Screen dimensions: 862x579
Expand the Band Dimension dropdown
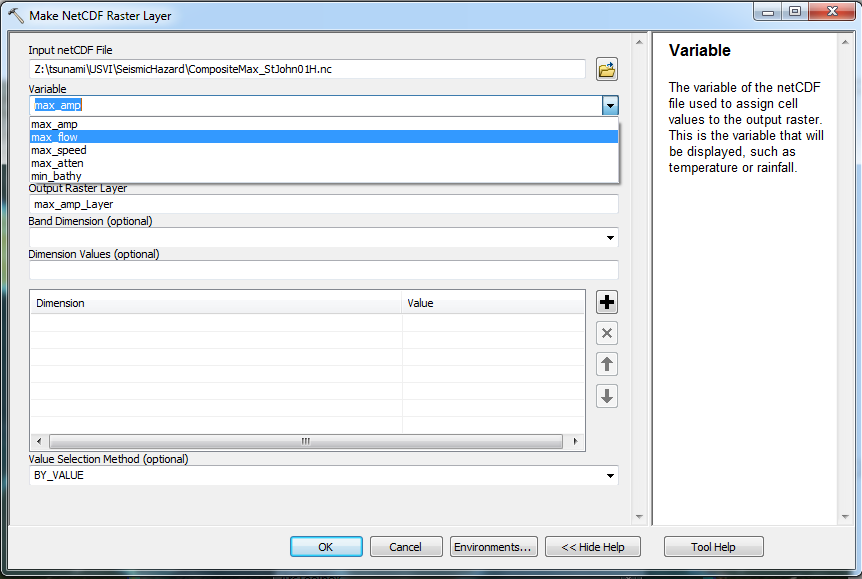610,238
